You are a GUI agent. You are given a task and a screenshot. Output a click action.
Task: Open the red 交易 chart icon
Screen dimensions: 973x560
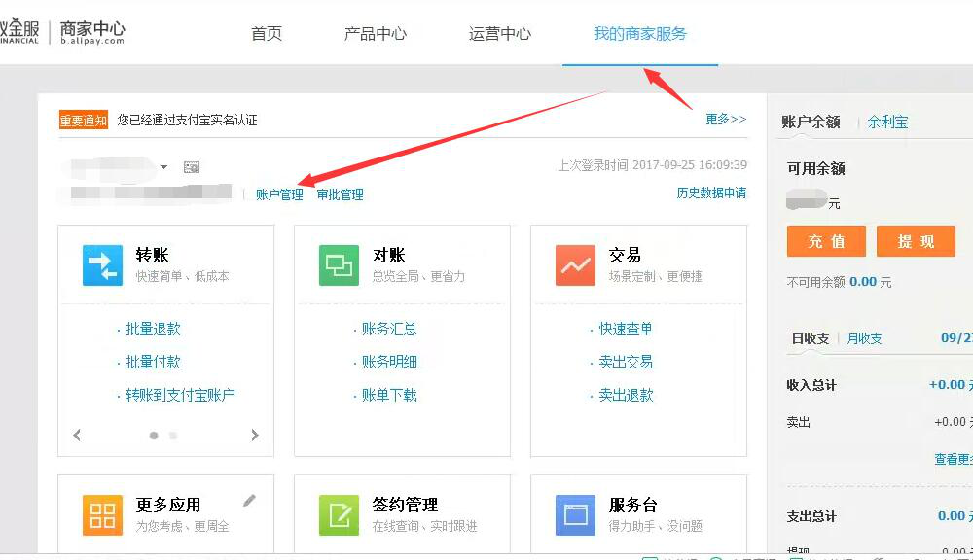[x=575, y=265]
